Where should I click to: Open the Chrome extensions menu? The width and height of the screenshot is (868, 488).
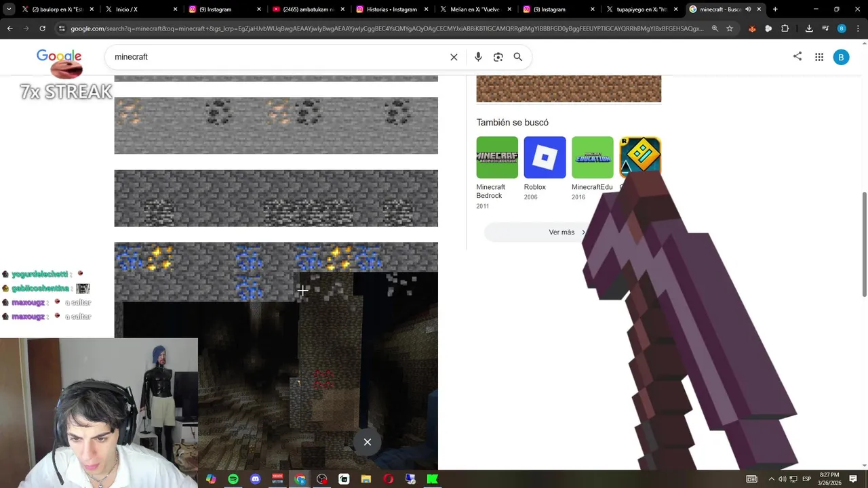pos(785,28)
